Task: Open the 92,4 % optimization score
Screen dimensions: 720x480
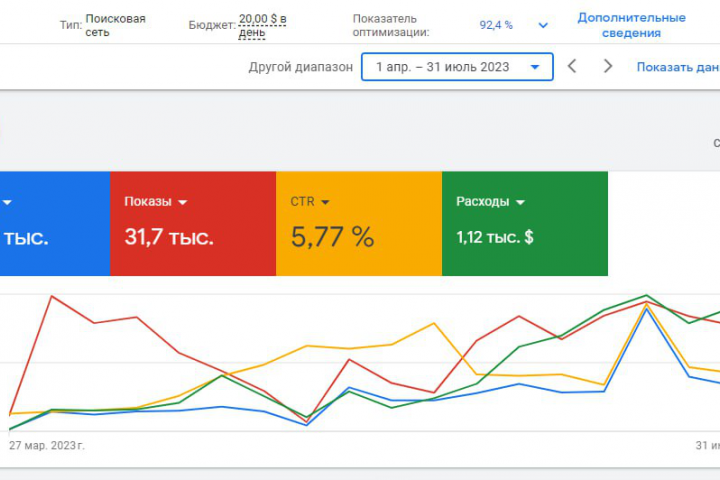Action: 497,25
